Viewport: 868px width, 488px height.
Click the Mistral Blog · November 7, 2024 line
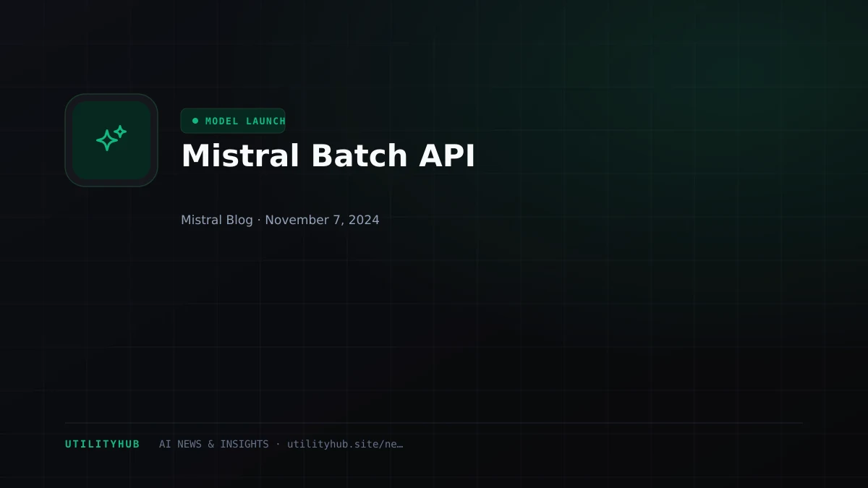point(280,220)
